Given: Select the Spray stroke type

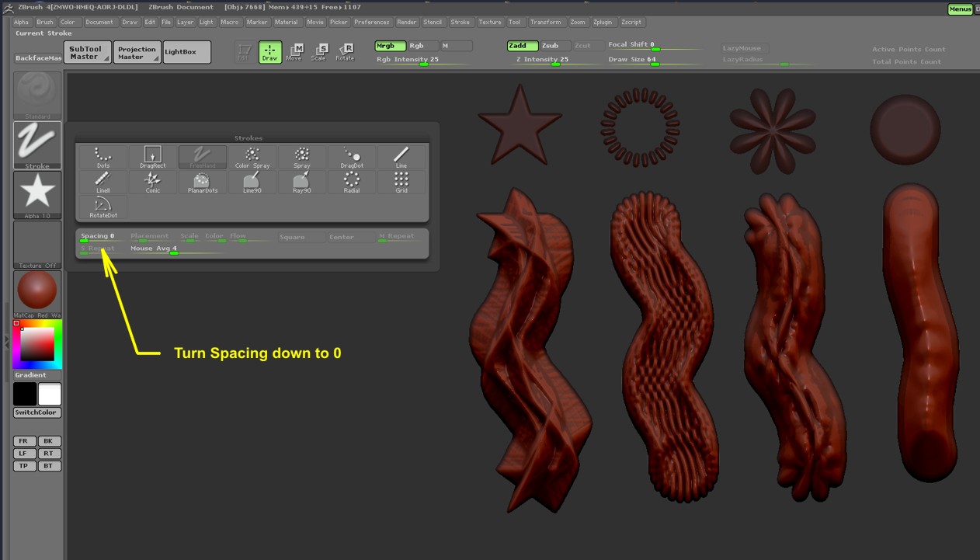Looking at the screenshot, I should pyautogui.click(x=301, y=155).
